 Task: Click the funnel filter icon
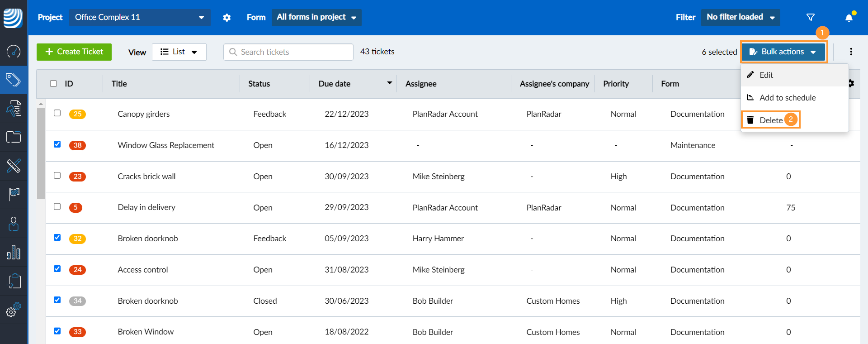[811, 17]
